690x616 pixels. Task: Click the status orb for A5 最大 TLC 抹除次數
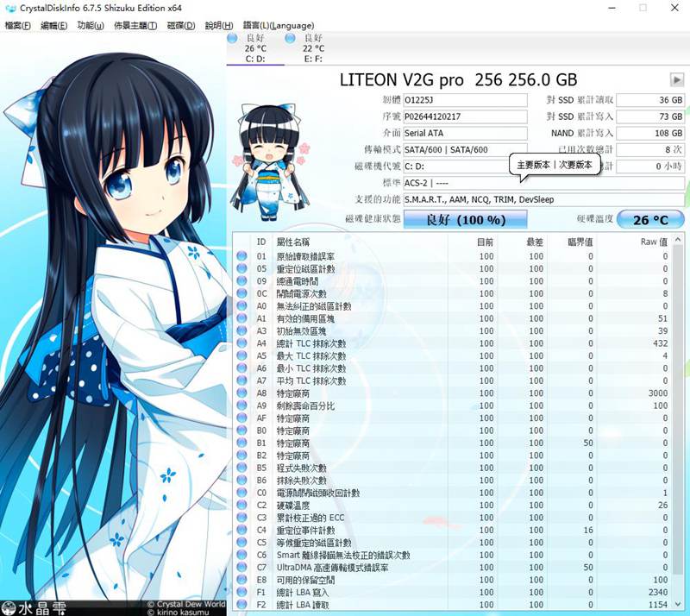coord(241,355)
